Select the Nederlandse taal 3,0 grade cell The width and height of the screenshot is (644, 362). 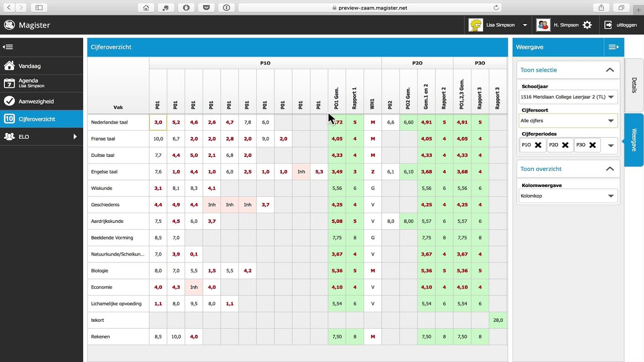pyautogui.click(x=158, y=122)
